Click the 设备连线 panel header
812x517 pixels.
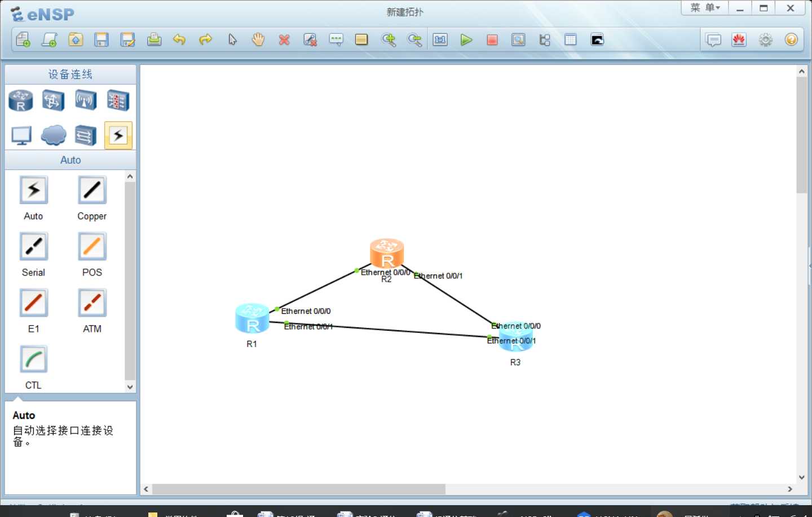coord(70,75)
